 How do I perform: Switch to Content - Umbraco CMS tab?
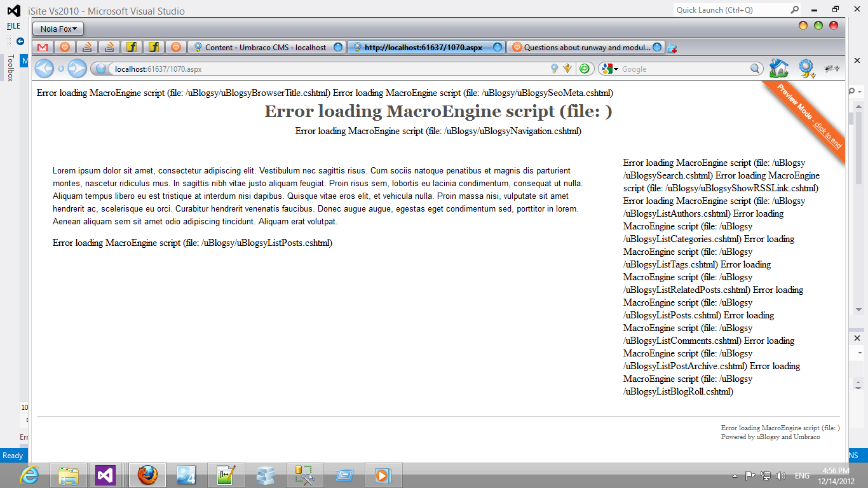(x=265, y=47)
